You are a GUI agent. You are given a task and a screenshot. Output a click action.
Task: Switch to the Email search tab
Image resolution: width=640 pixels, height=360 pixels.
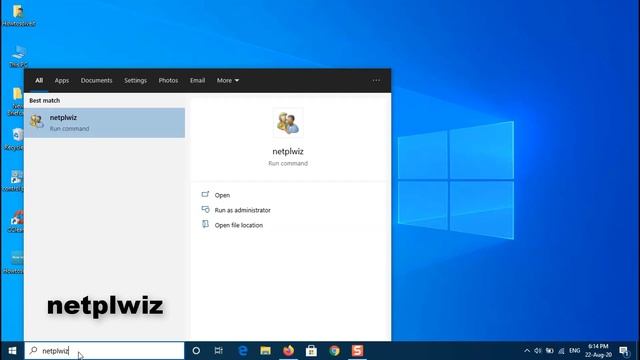pos(197,80)
